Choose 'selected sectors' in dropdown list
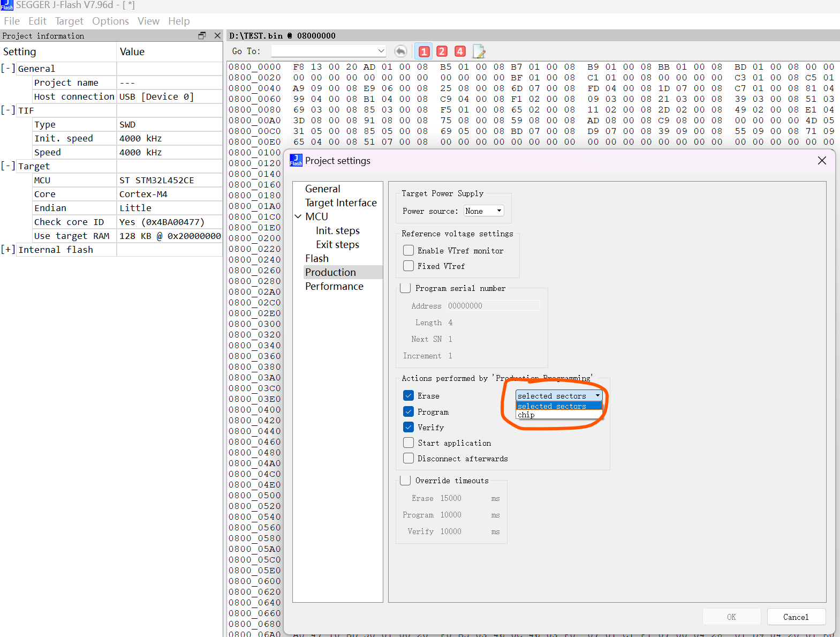Screen dimensions: 840x637 coord(559,406)
